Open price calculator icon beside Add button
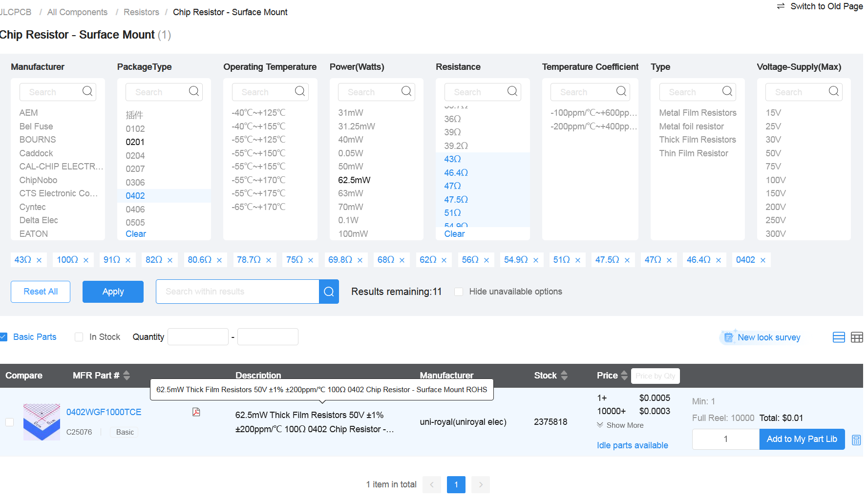The image size is (868, 503). [856, 440]
